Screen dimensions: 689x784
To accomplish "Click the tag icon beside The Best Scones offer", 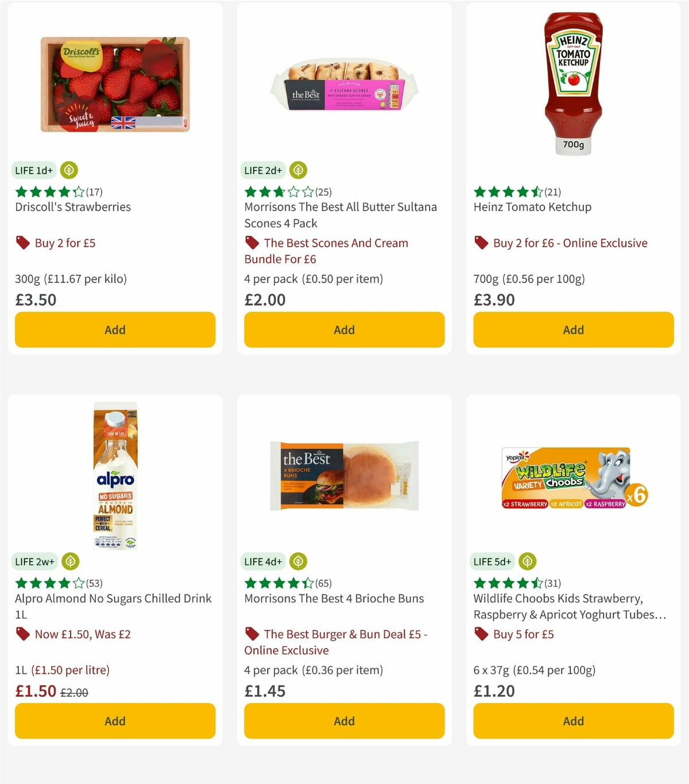I will pos(251,243).
